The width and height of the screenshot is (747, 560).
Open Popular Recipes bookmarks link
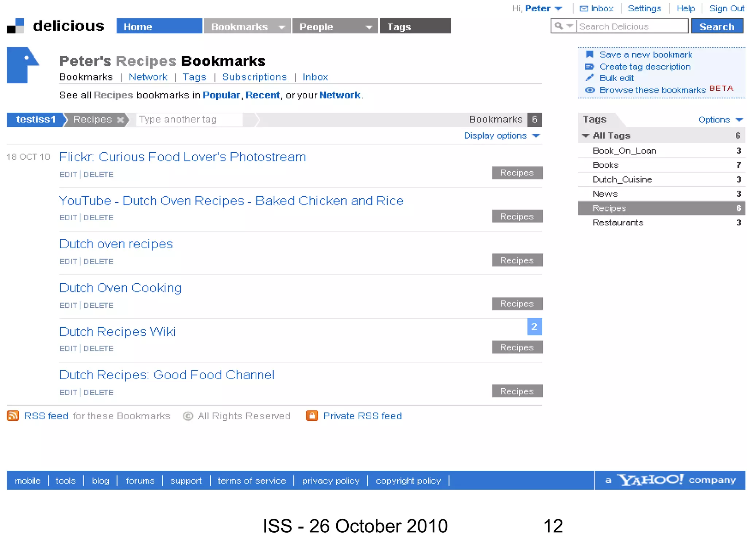(x=221, y=95)
